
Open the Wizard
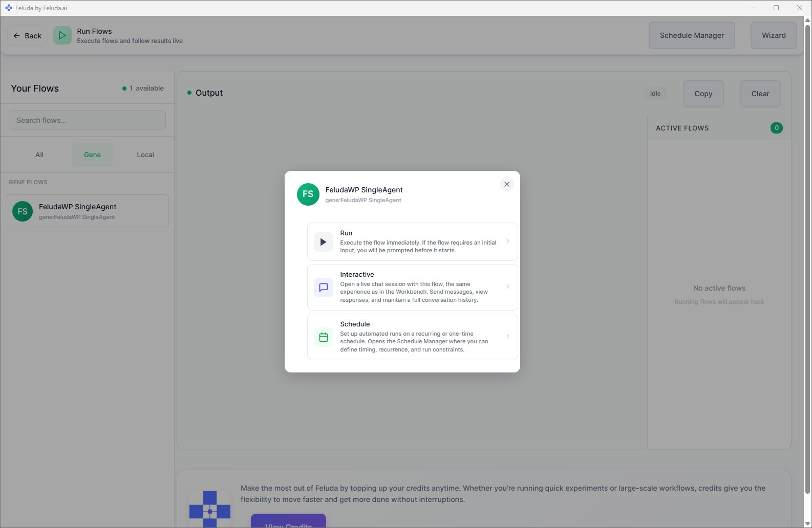773,35
